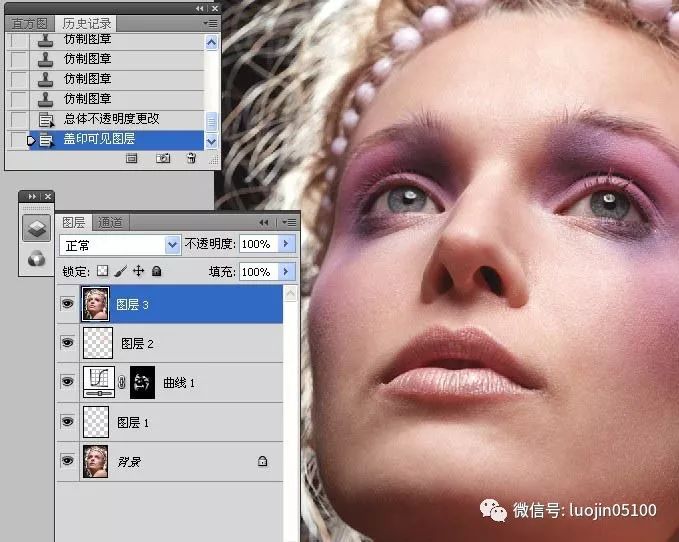Screen dimensions: 679x542
Task: Toggle lock transparent pixels
Action: 102,271
